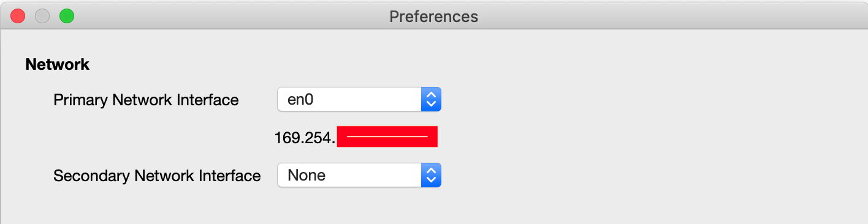Click the Preferences window title text
This screenshot has height=224, width=868.
coord(433,16)
